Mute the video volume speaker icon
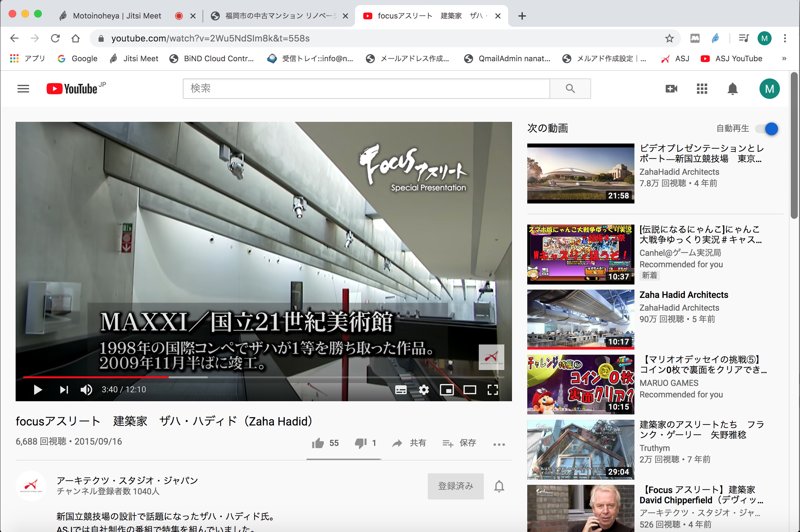The image size is (800, 532). coord(86,390)
